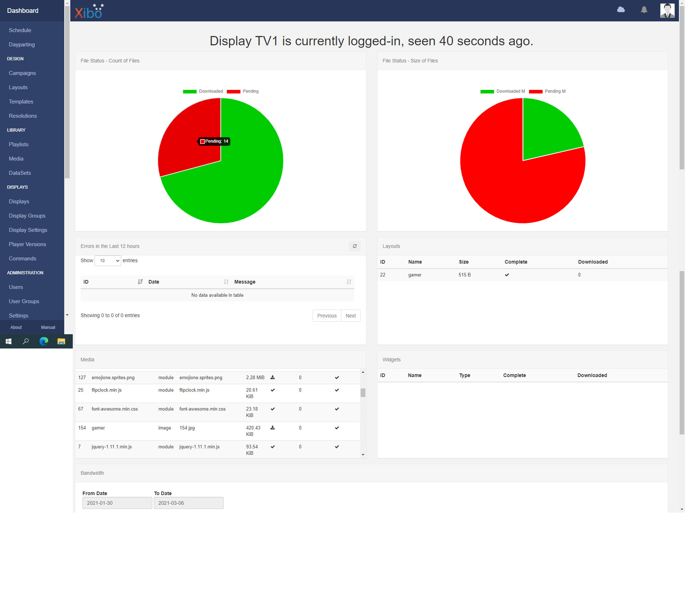Screen dimensions: 685x616
Task: Click 2.28 MiB size in Media table
Action: tap(255, 378)
